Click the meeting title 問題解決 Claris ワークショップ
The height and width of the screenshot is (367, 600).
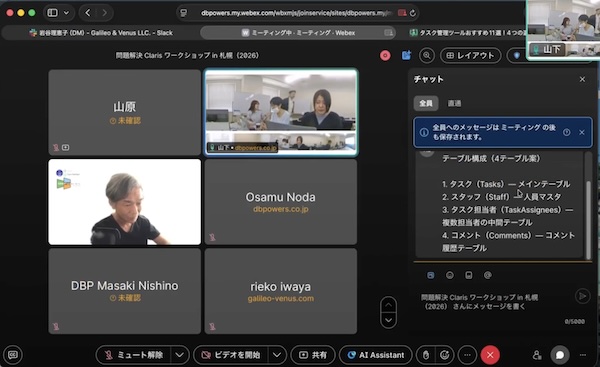(187, 55)
